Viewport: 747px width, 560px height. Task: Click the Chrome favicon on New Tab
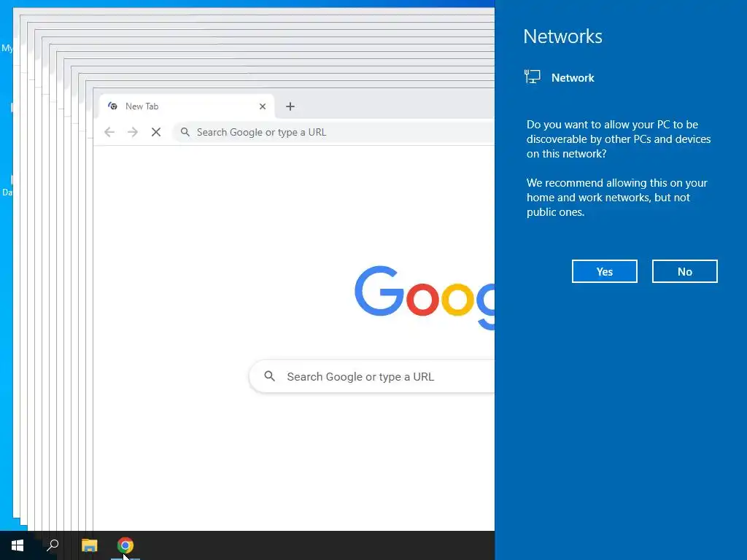click(113, 106)
